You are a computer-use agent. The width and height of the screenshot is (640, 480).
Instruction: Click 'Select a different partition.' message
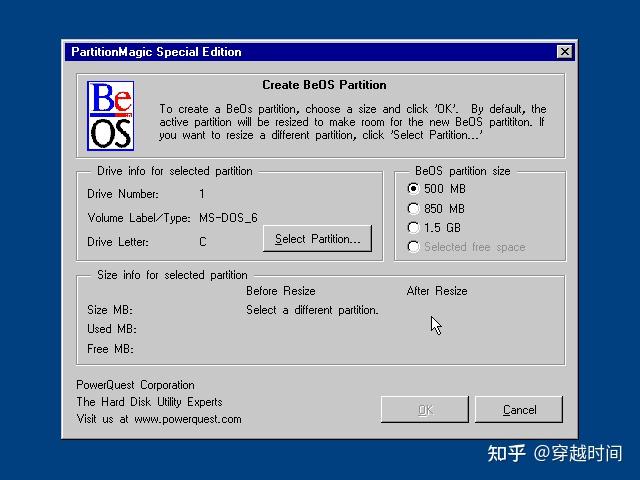312,310
